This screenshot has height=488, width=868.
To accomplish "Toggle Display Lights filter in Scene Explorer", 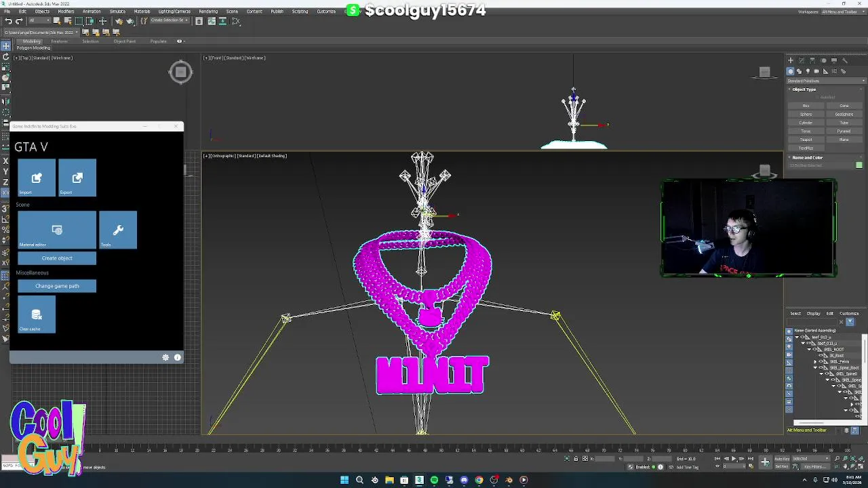I will 789,346.
